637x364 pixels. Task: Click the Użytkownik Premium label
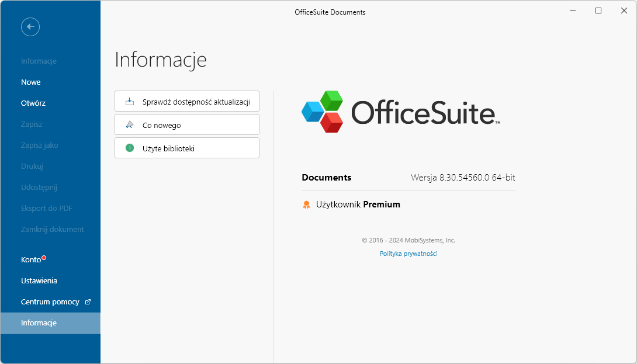coord(358,204)
